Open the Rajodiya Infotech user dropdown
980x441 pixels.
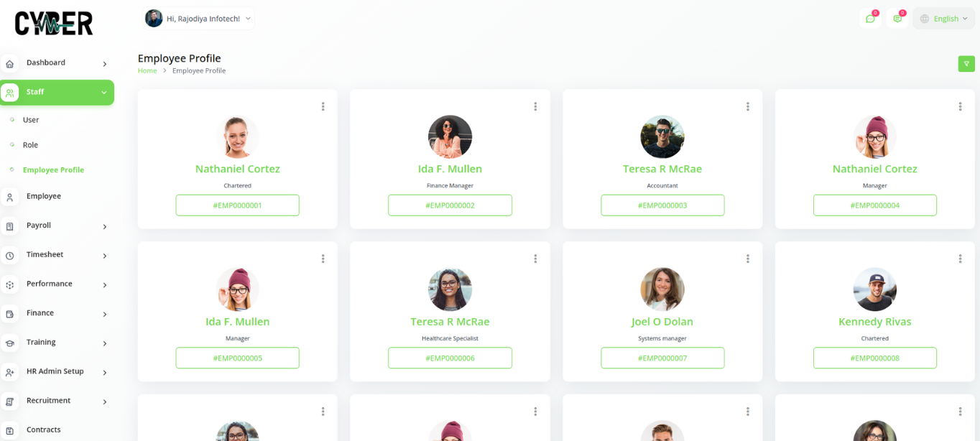tap(199, 19)
